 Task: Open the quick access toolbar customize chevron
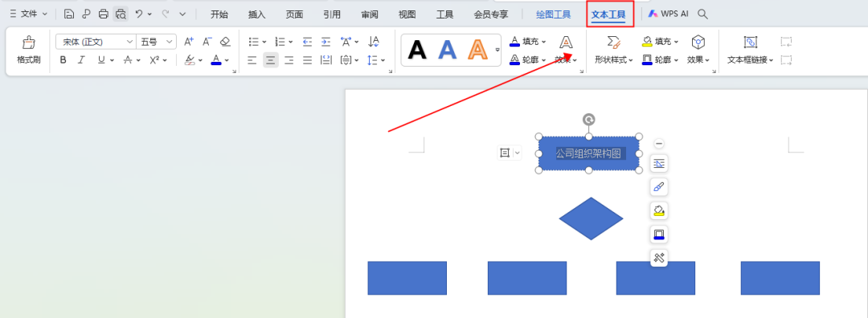pyautogui.click(x=183, y=14)
